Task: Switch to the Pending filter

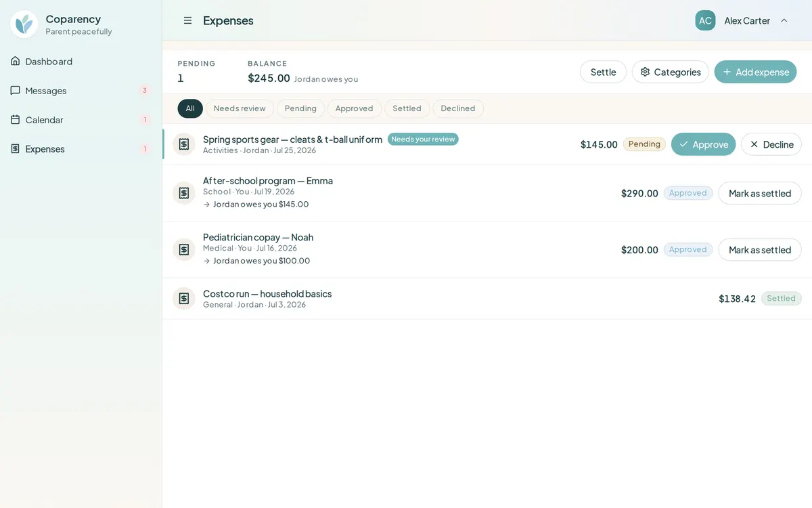Action: [300, 108]
